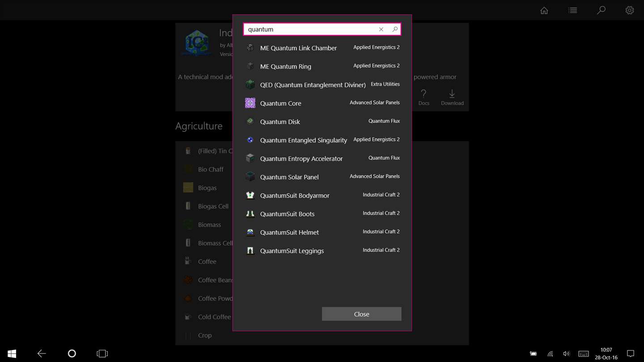Select the Quantum Disk result text
Viewport: 644px width, 362px height.
coord(280,122)
